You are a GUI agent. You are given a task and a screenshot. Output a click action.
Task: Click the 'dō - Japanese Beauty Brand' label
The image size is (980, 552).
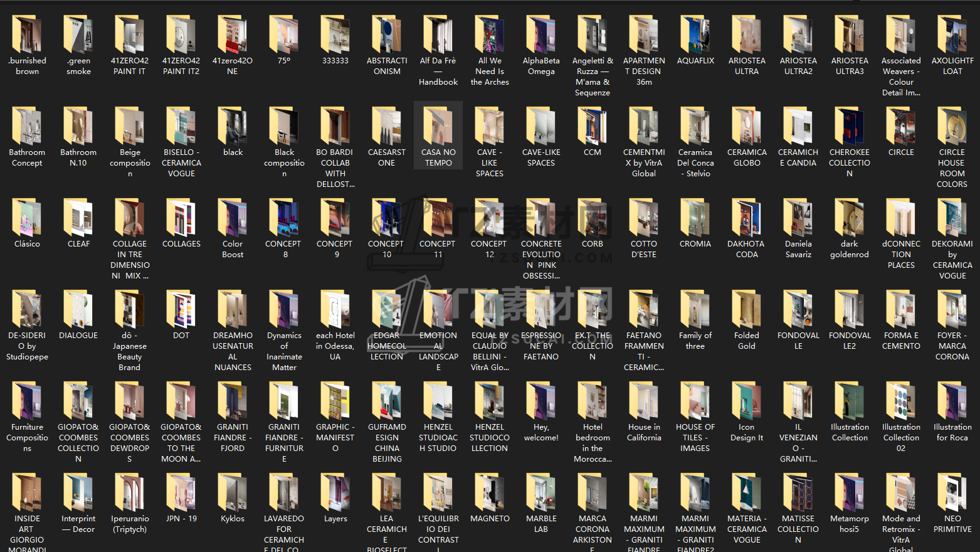pyautogui.click(x=130, y=351)
